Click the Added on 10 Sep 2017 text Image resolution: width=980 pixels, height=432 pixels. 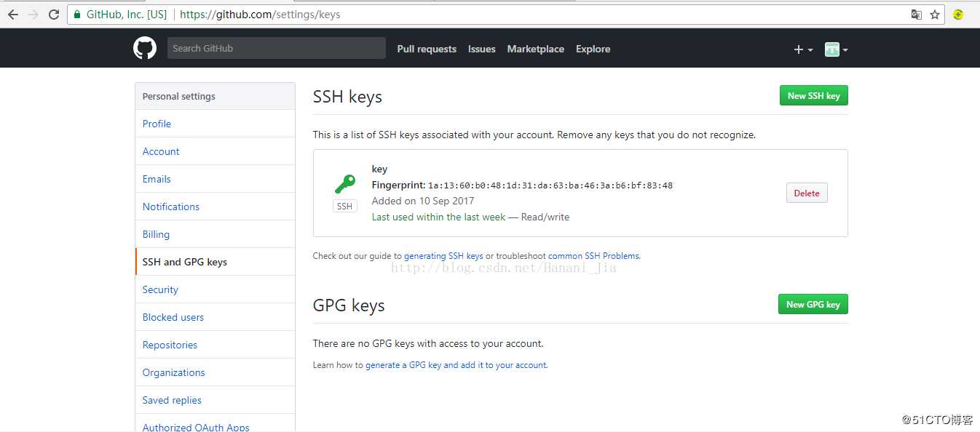click(x=422, y=201)
